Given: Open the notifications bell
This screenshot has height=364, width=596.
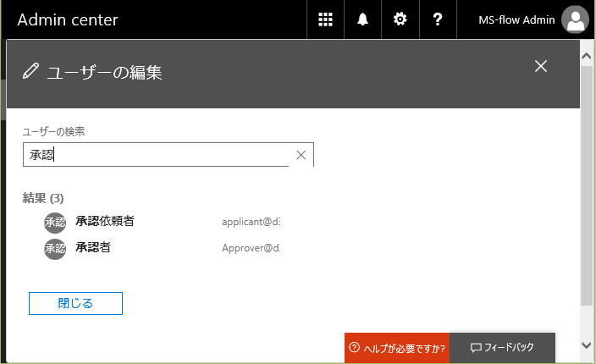Looking at the screenshot, I should pos(363,19).
